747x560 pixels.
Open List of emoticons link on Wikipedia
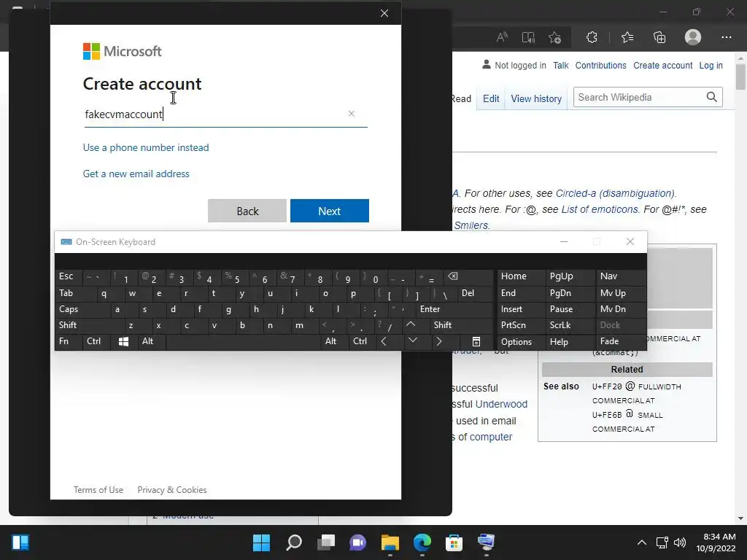tap(600, 209)
